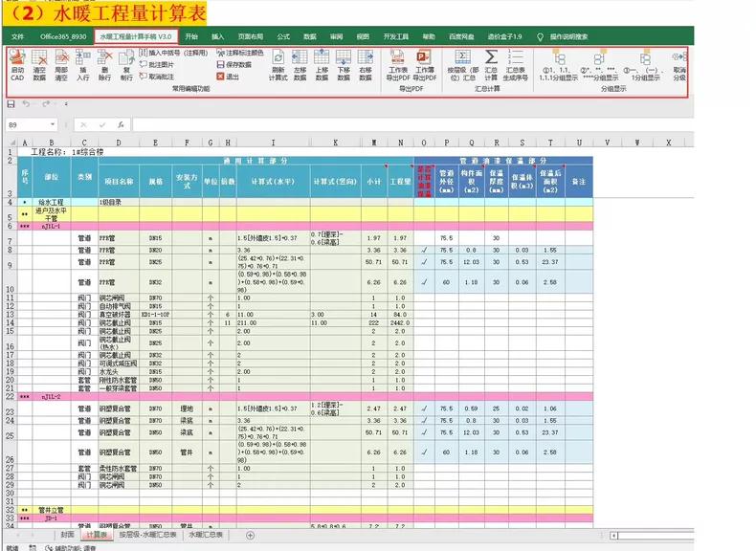Toggle paint-insulation checkmark for PPR管 DN20 row

coord(424,250)
